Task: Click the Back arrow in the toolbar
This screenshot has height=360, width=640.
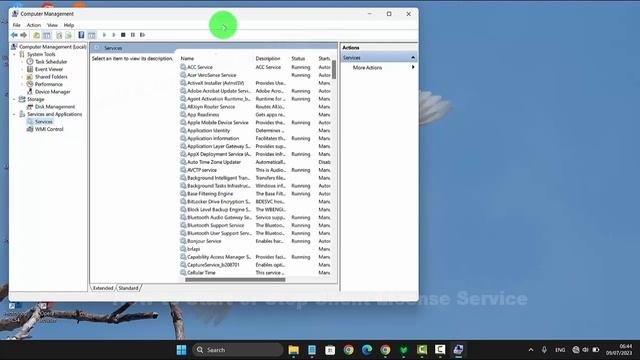Action: (x=14, y=35)
